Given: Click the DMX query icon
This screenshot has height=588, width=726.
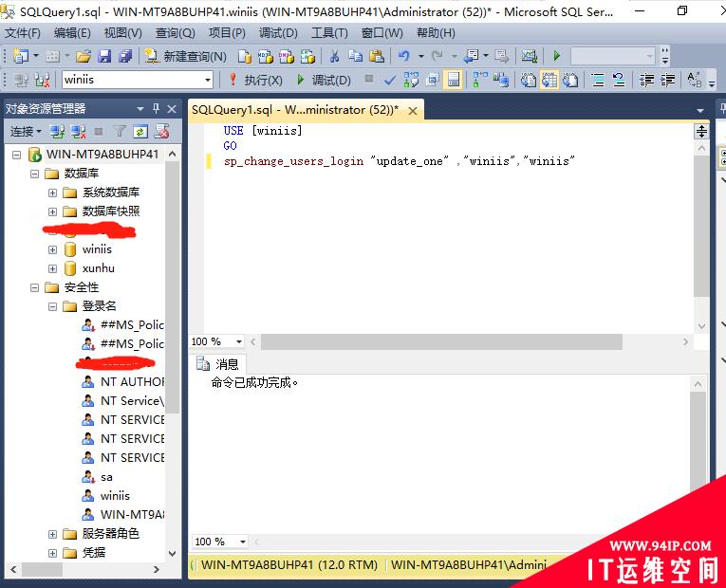Looking at the screenshot, I should pyautogui.click(x=287, y=57).
